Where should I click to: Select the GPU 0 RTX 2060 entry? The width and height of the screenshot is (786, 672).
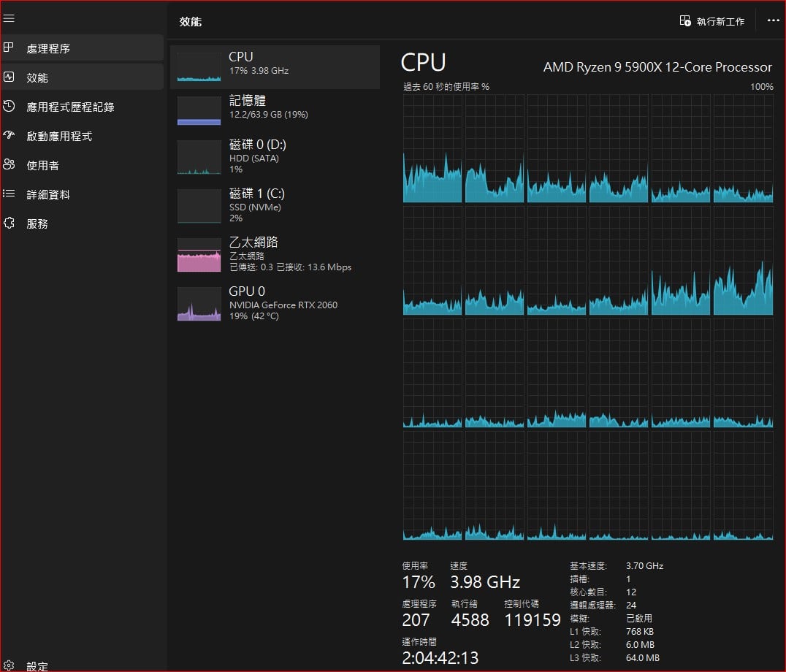275,302
